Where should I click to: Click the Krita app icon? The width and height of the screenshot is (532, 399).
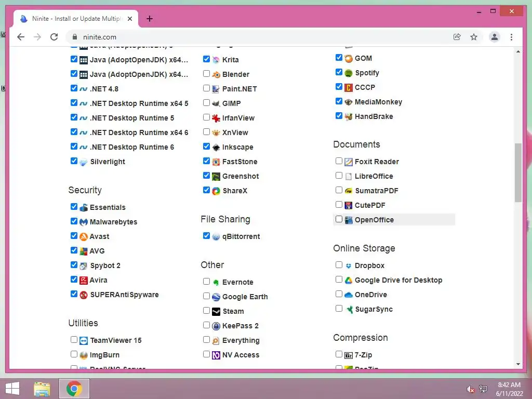(x=216, y=60)
